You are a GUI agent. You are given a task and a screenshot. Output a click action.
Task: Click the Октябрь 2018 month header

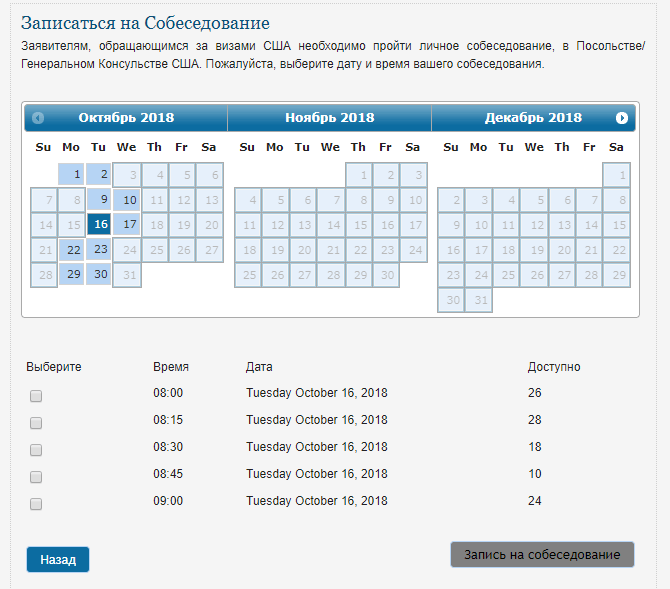126,118
